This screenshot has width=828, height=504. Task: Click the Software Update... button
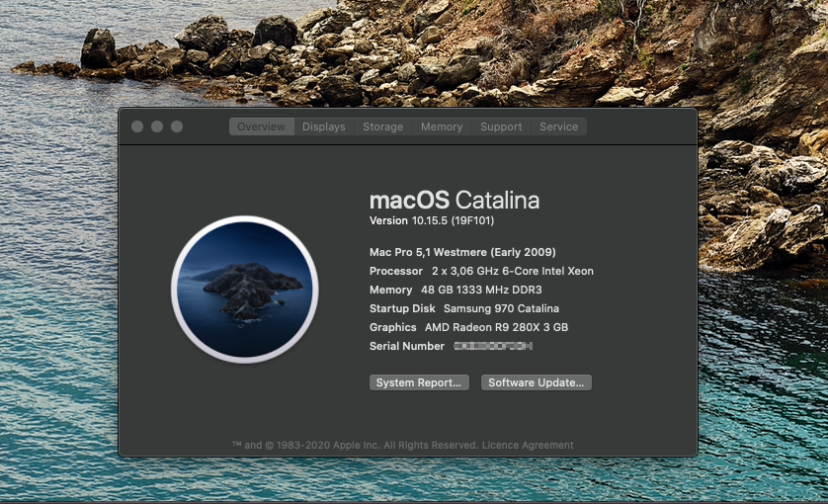(536, 382)
